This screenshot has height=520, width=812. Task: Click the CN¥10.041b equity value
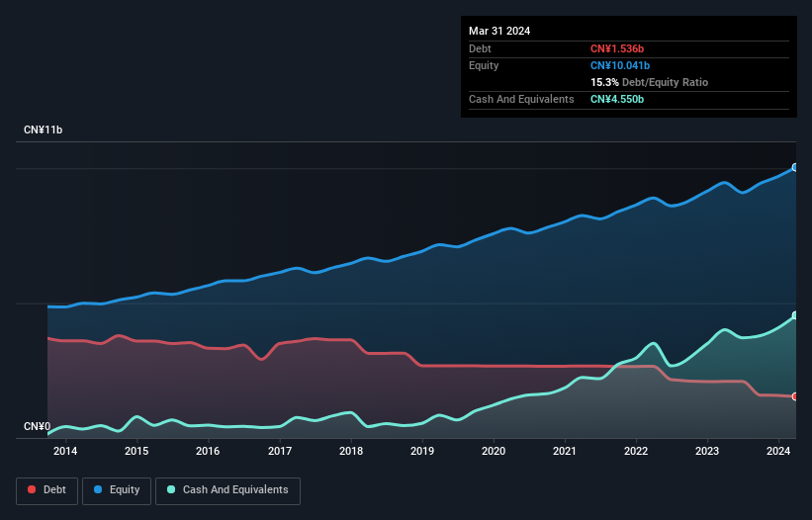620,65
